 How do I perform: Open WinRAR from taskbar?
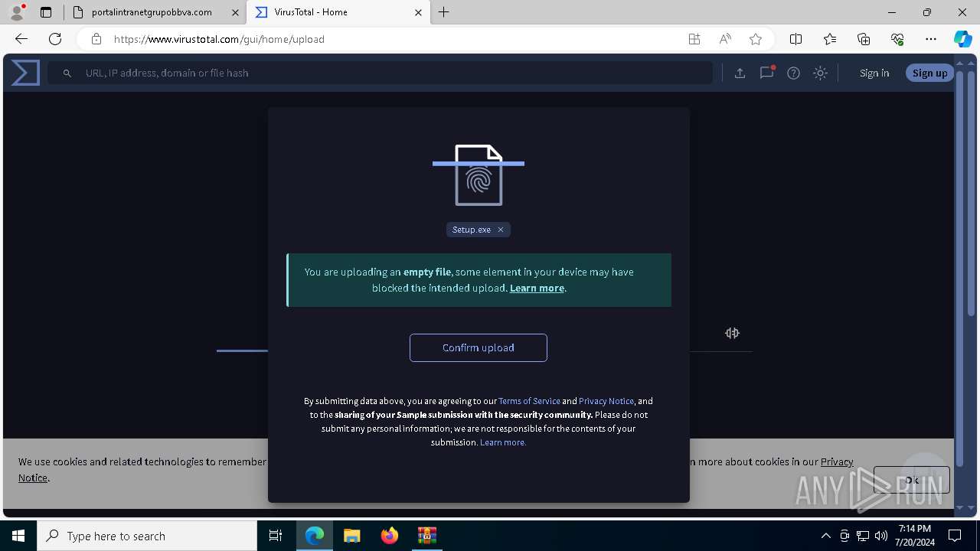(426, 536)
